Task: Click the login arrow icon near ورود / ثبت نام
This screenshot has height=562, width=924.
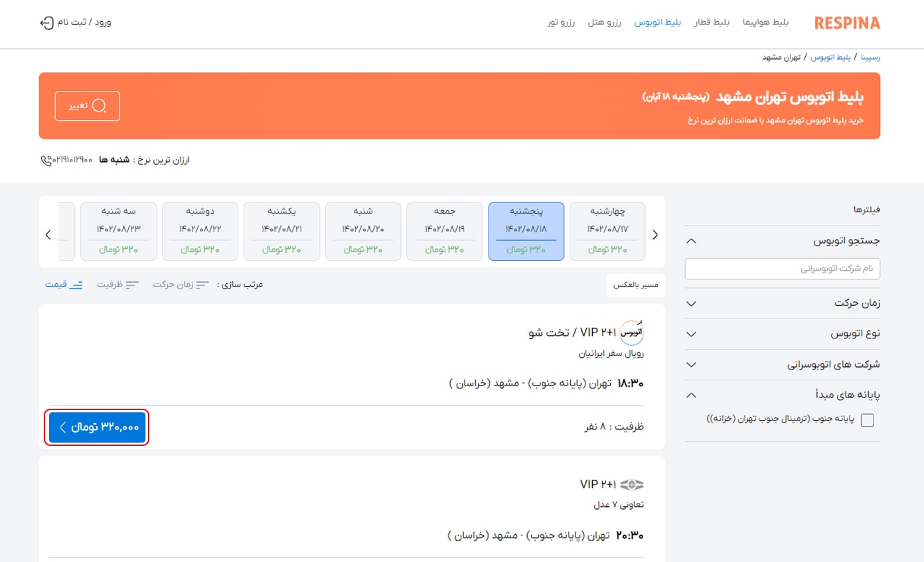Action: (46, 22)
